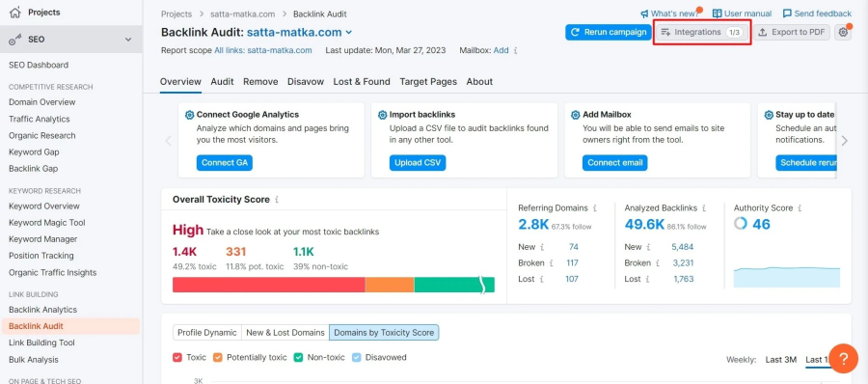Click the Schedule rerun button
Viewport: 868px width, 384px height.
pos(806,163)
